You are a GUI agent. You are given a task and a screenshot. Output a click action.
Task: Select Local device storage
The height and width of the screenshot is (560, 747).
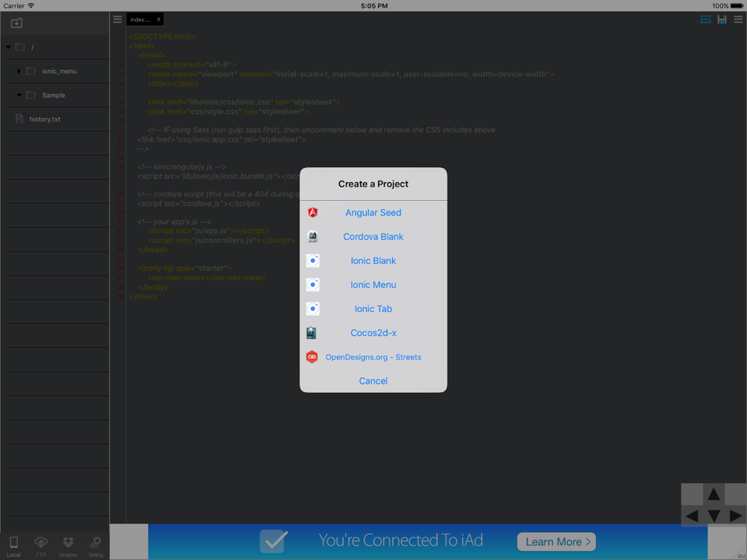(13, 547)
